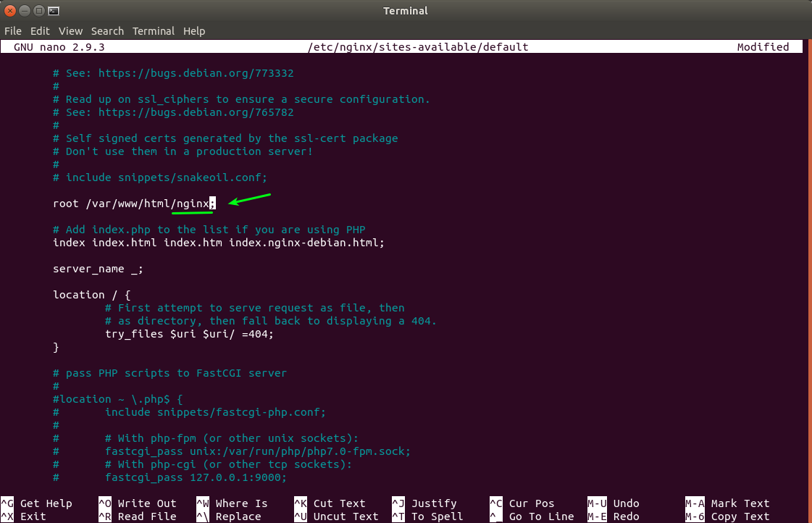Click the Undo shortcut label
Image resolution: width=812 pixels, height=523 pixels.
pyautogui.click(x=626, y=503)
